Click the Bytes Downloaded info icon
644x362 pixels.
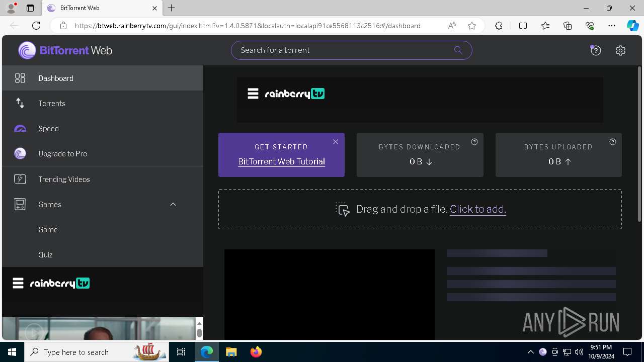474,142
